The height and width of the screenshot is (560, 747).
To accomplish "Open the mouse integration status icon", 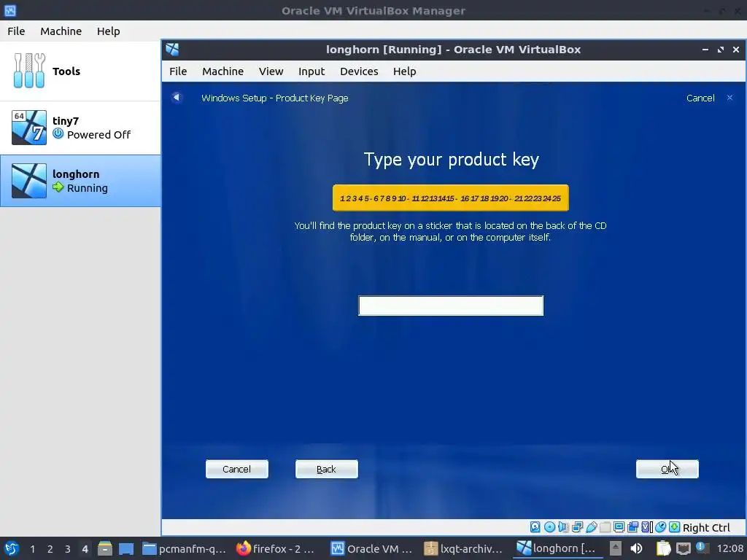I will click(x=660, y=526).
